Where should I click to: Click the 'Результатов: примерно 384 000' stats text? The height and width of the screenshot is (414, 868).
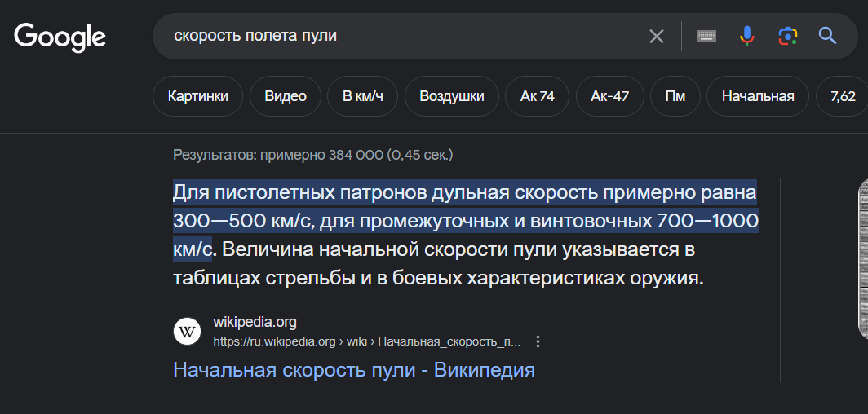click(312, 155)
